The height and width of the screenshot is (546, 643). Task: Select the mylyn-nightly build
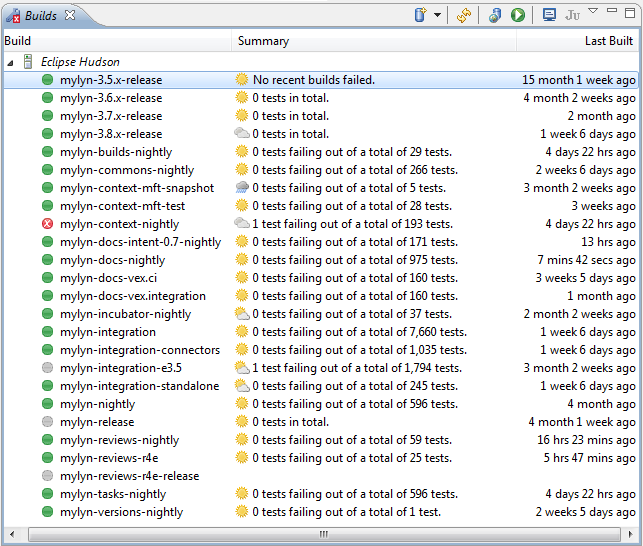(x=97, y=404)
